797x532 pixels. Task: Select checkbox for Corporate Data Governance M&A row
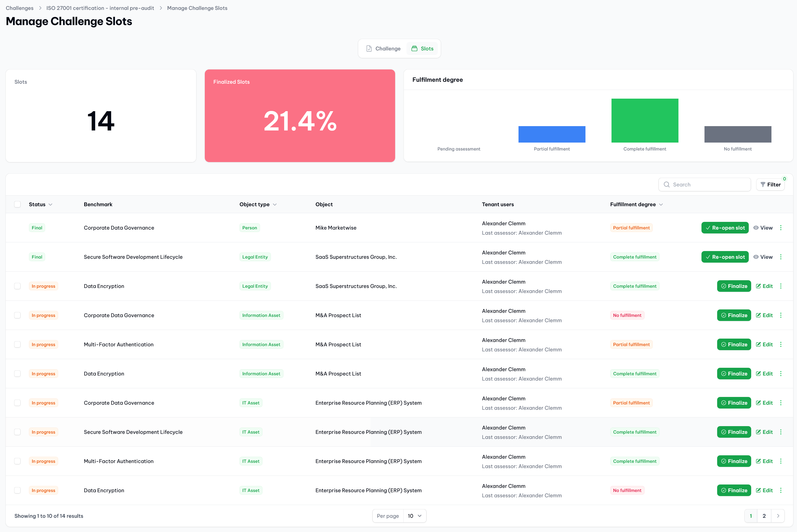18,315
